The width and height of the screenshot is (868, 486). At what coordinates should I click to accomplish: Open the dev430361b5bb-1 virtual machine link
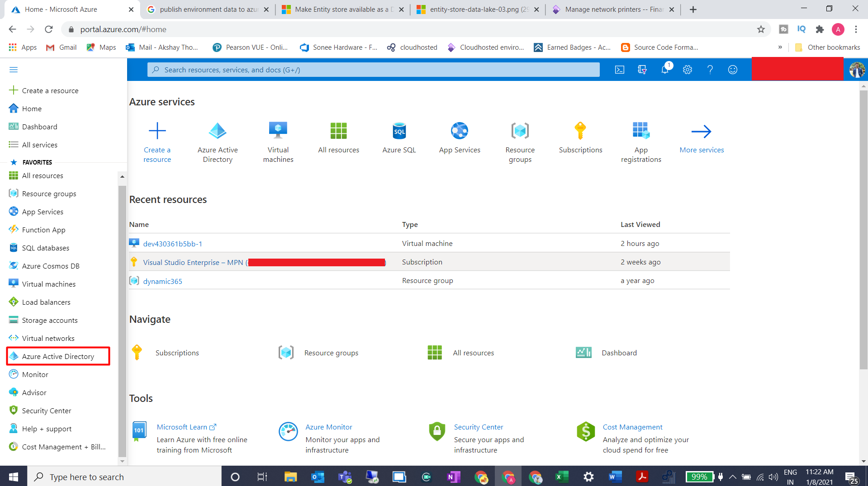(x=172, y=243)
